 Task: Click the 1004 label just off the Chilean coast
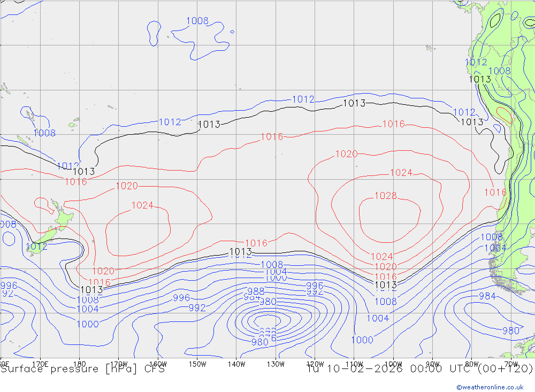tap(495, 248)
